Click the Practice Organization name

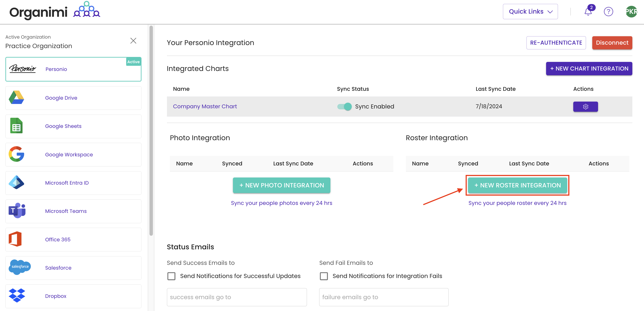pos(39,46)
